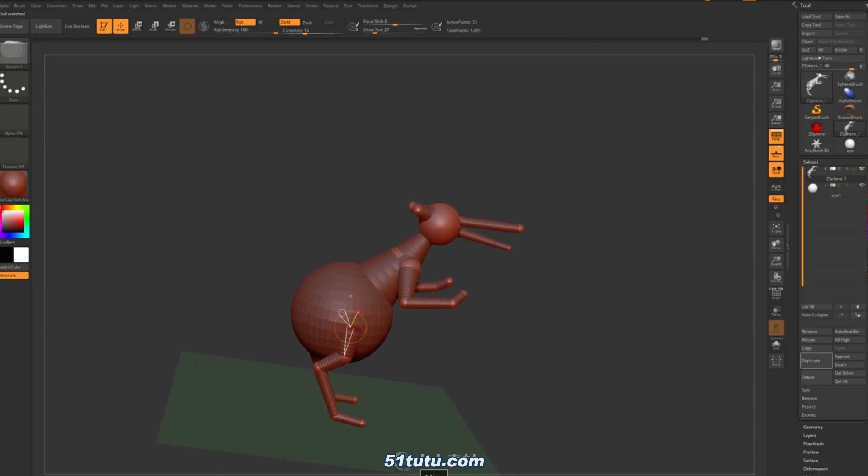Click the Zoom3D icon
This screenshot has height=476, width=868.
776,261
